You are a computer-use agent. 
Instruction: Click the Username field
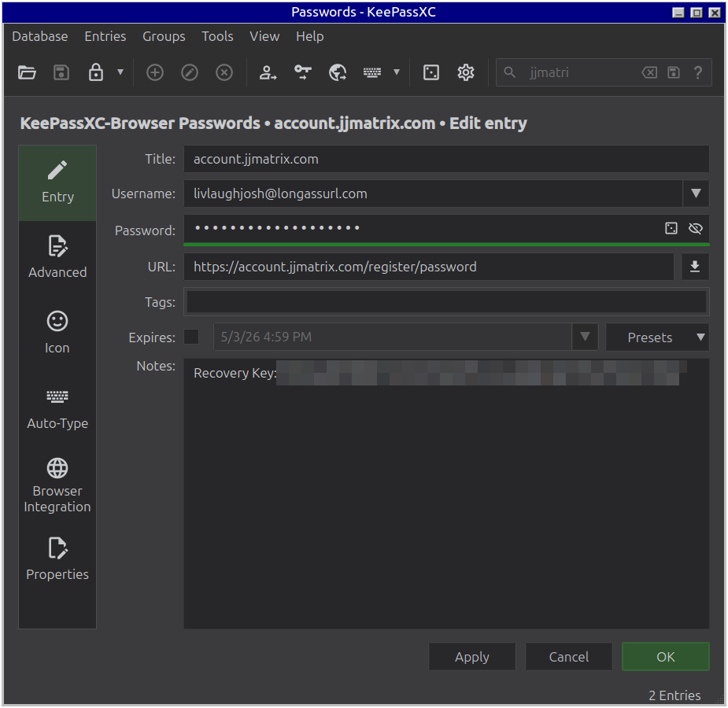click(433, 194)
